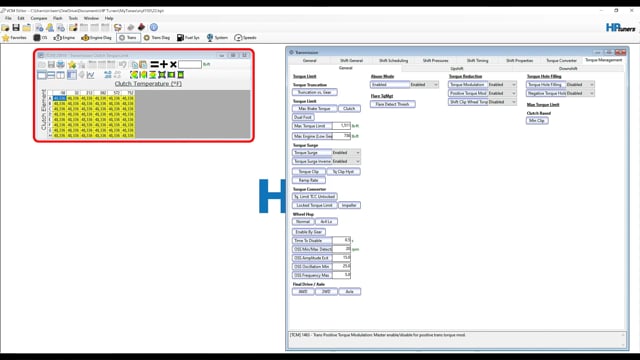Click the multiply operator in table editor

173,64
